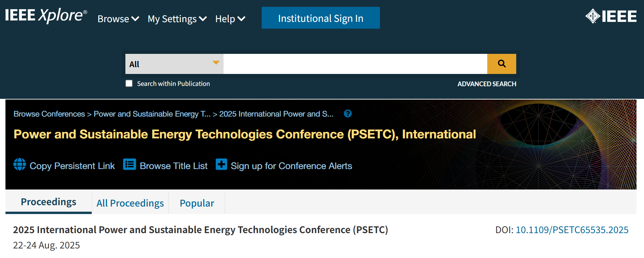Click the IEEE organization logo

click(x=611, y=16)
